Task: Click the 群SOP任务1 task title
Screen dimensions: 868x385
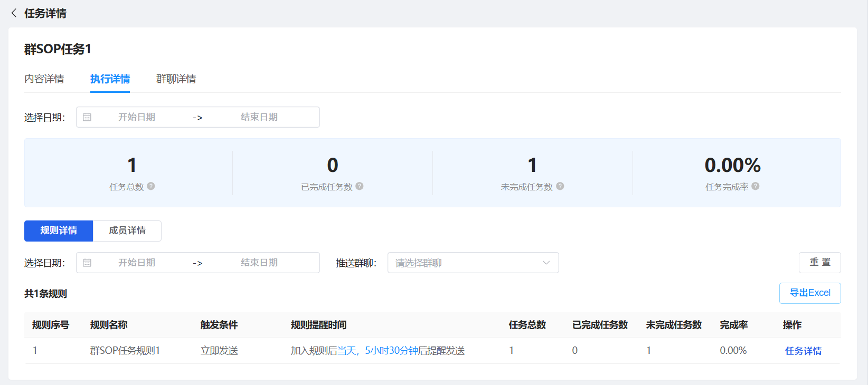Action: [x=58, y=49]
